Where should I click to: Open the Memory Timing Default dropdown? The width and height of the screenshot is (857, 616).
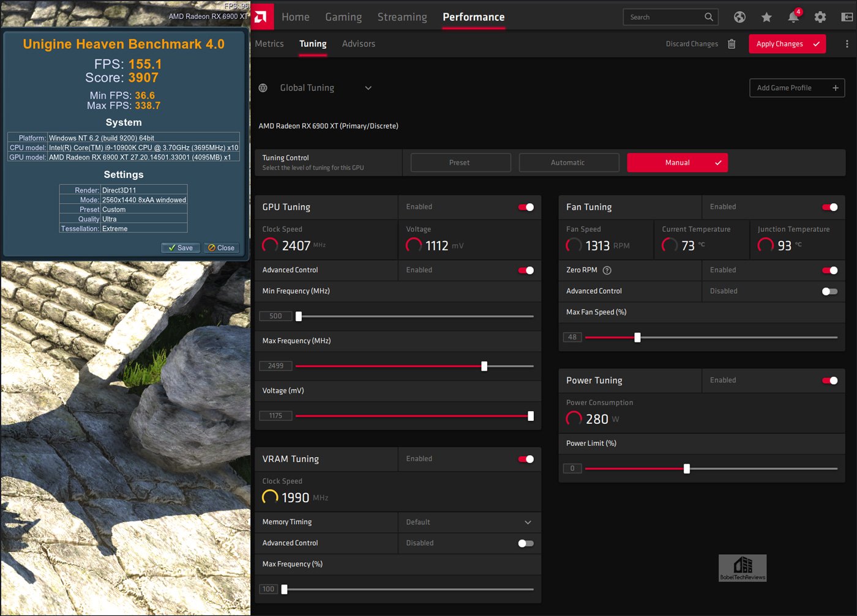click(469, 522)
